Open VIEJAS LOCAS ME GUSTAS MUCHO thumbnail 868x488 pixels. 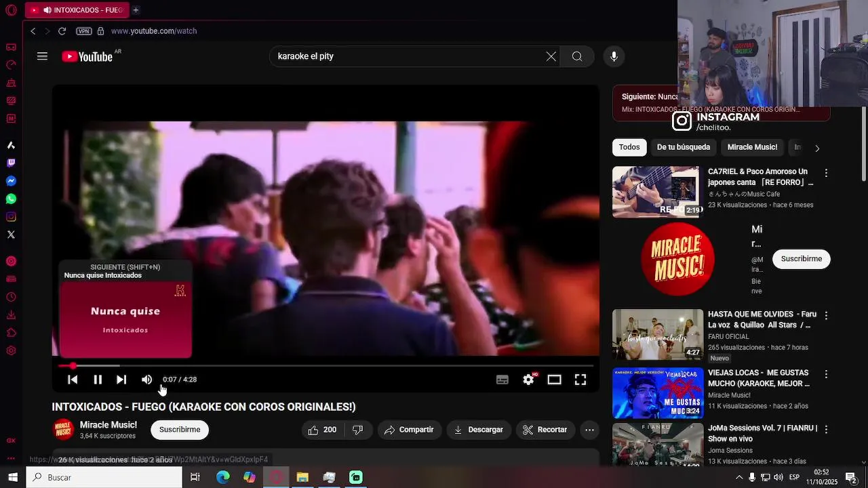coord(658,393)
